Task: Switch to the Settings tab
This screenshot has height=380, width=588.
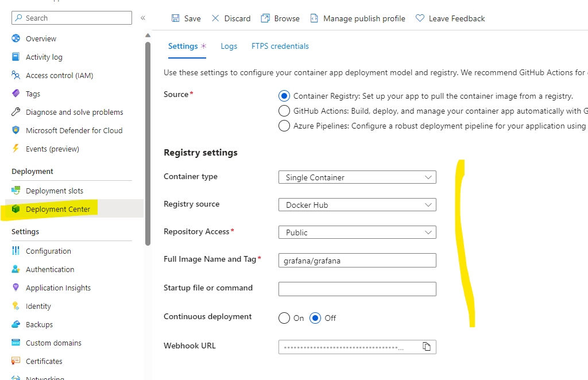Action: pos(187,46)
